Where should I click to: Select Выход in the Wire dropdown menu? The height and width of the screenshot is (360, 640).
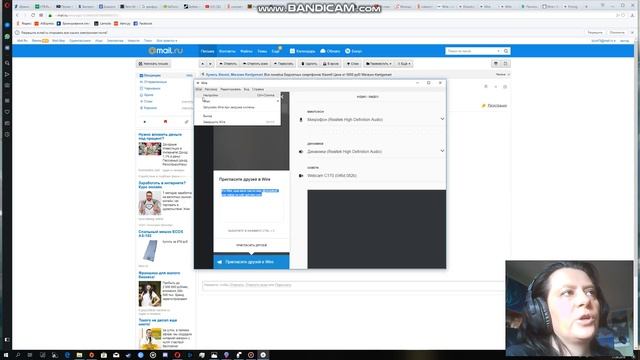pyautogui.click(x=238, y=116)
